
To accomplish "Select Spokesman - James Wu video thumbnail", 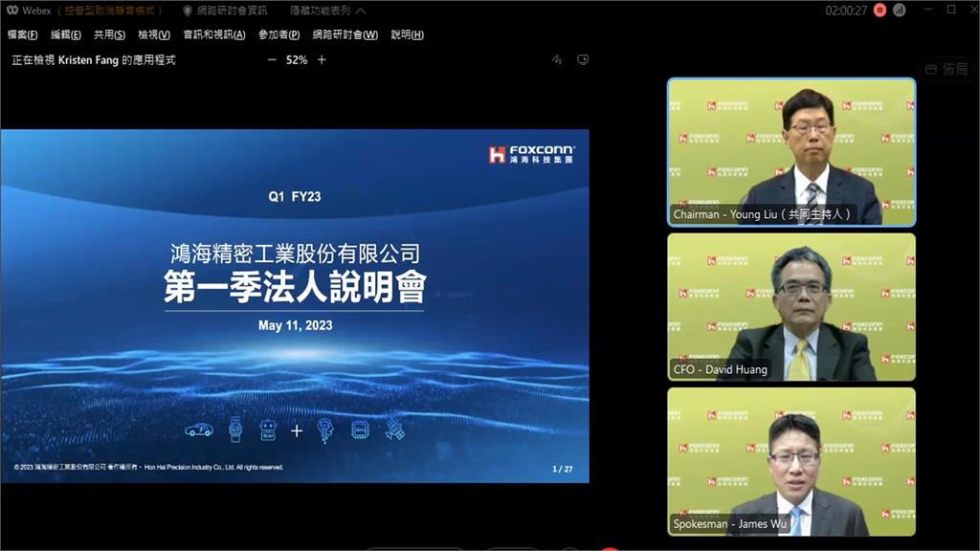I will pos(791,462).
